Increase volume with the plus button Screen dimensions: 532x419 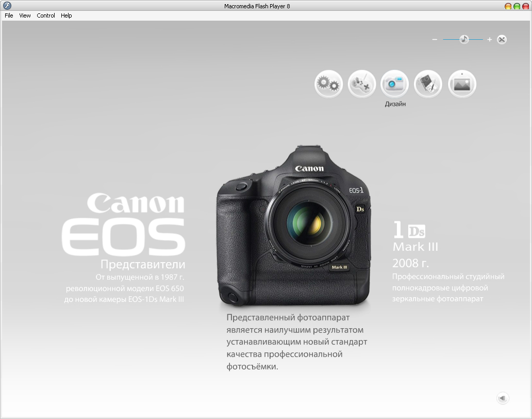tap(490, 39)
